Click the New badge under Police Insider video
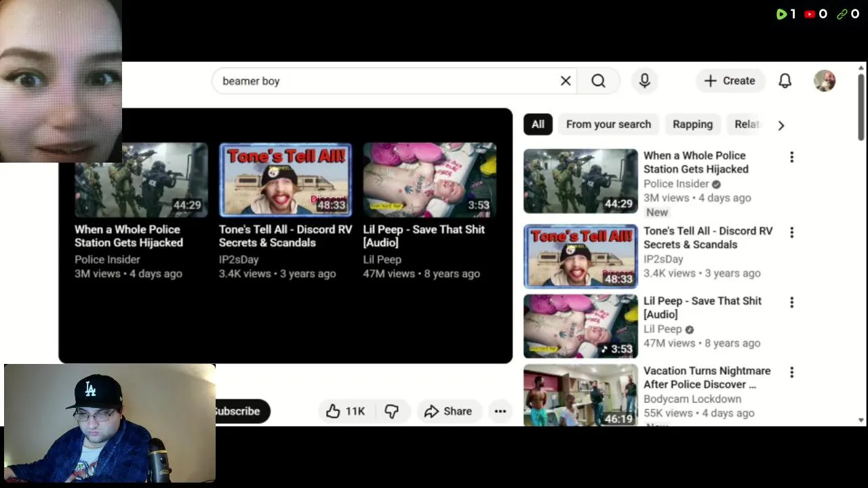 (x=657, y=212)
